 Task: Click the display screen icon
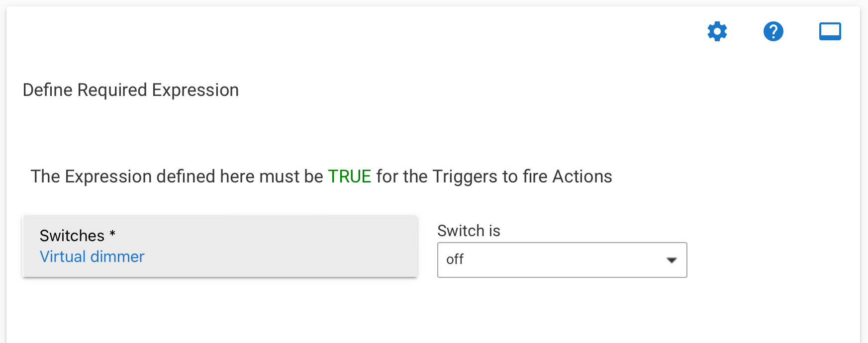(x=830, y=31)
